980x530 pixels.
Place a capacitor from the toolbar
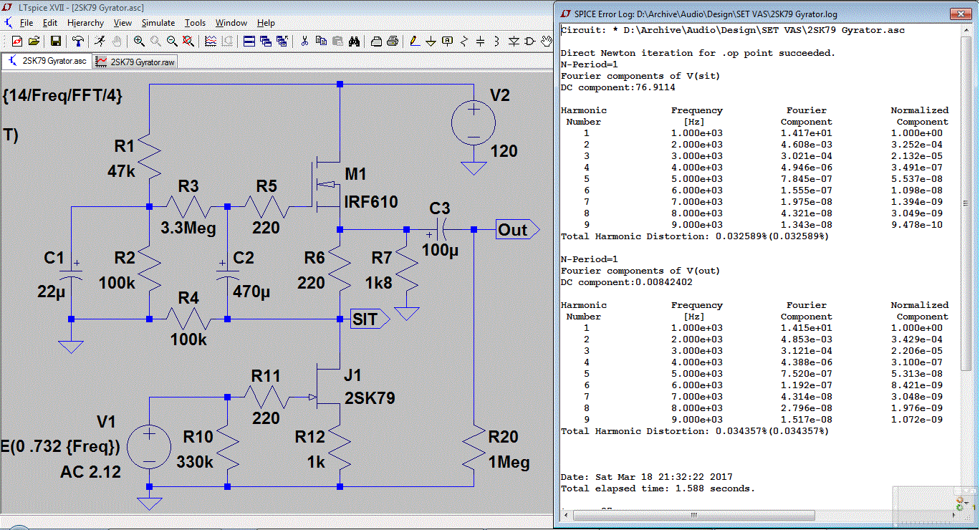(481, 42)
